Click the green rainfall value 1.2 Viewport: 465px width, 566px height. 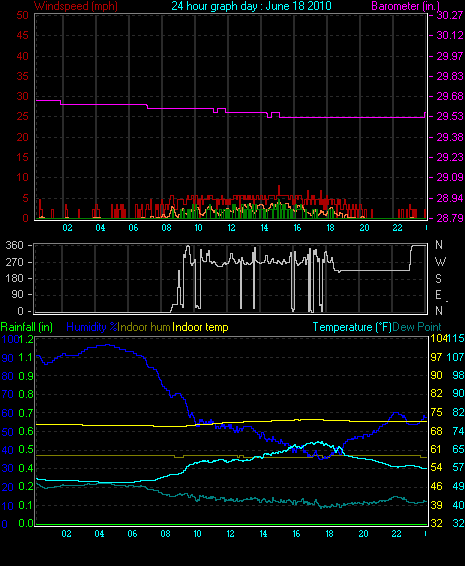click(26, 339)
